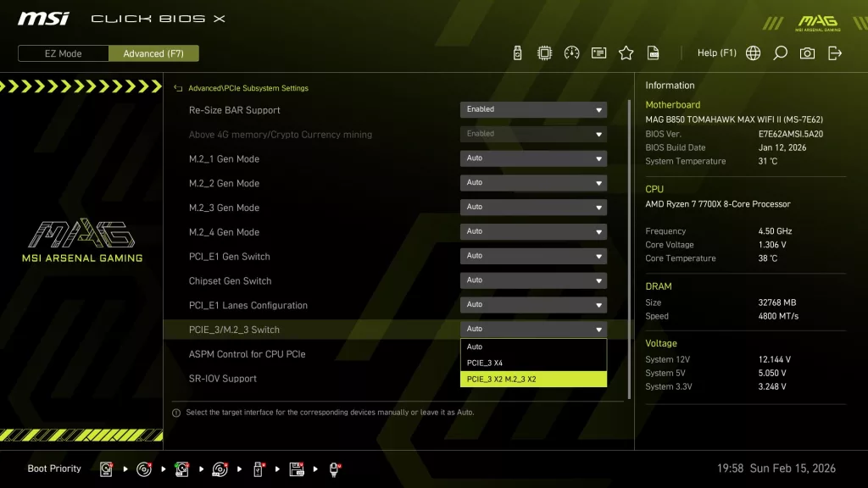Click the Help (F1) button
Screen dimensions: 868x488
pyautogui.click(x=717, y=52)
